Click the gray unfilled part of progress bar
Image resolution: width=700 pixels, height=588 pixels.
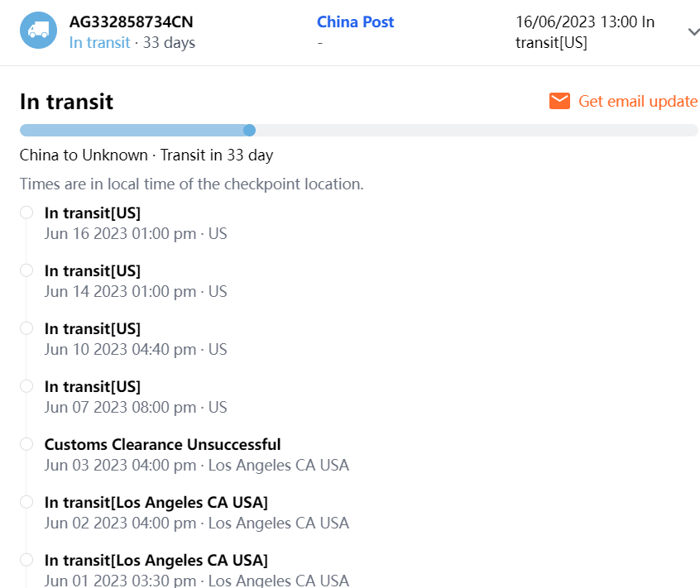(x=472, y=130)
